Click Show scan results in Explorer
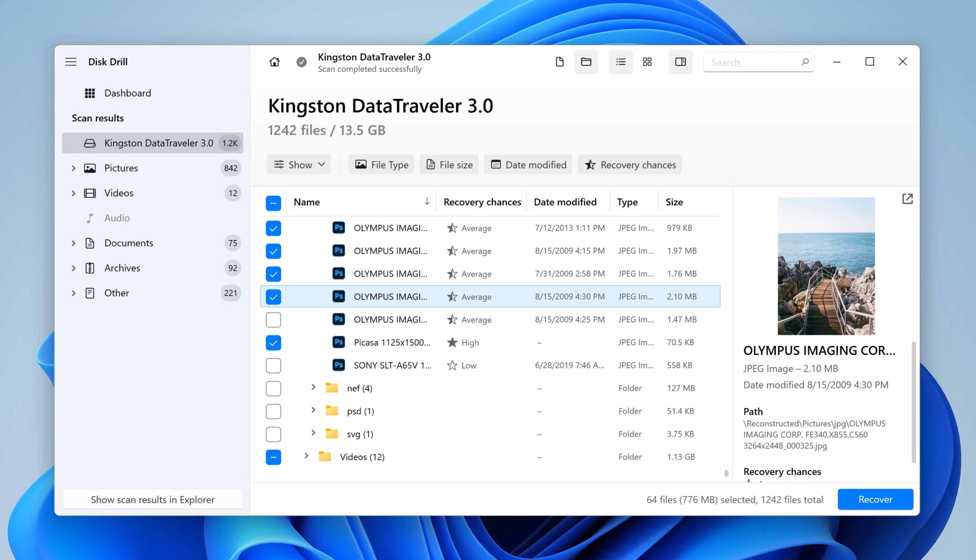Viewport: 976px width, 560px height. (152, 499)
